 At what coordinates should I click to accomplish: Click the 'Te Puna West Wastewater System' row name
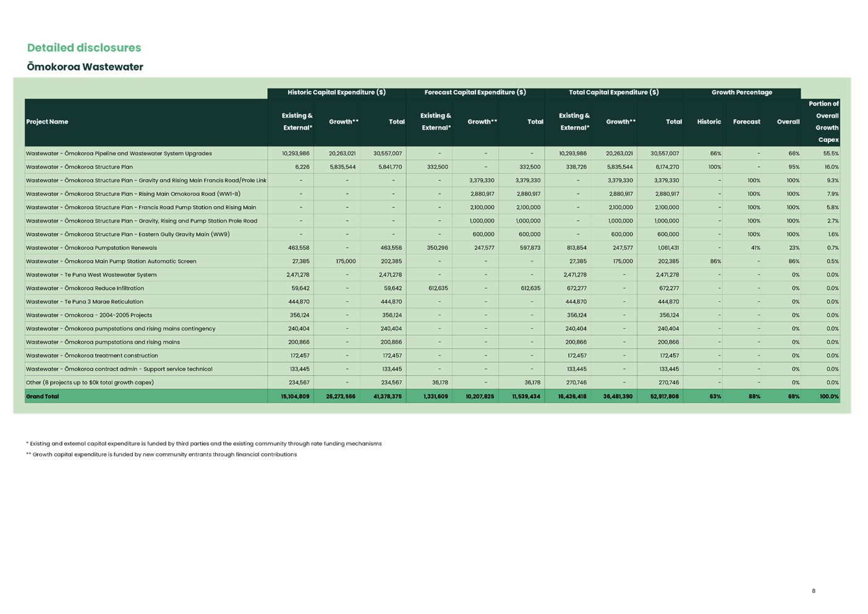tap(91, 275)
